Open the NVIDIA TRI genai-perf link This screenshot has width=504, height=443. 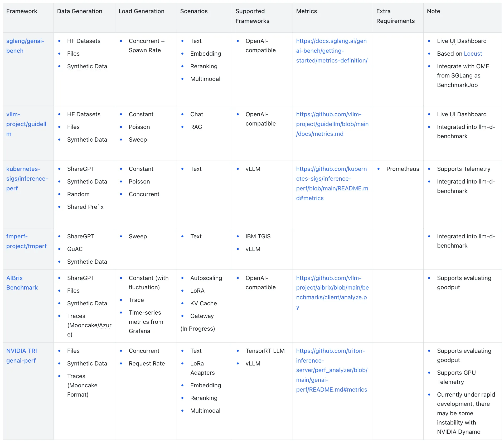point(22,355)
